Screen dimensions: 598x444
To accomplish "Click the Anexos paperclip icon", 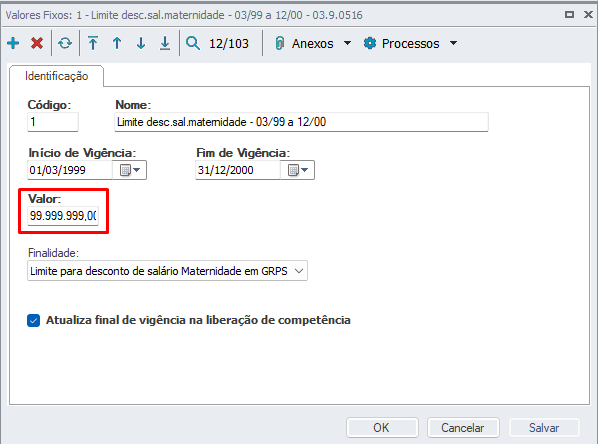I will pyautogui.click(x=280, y=43).
